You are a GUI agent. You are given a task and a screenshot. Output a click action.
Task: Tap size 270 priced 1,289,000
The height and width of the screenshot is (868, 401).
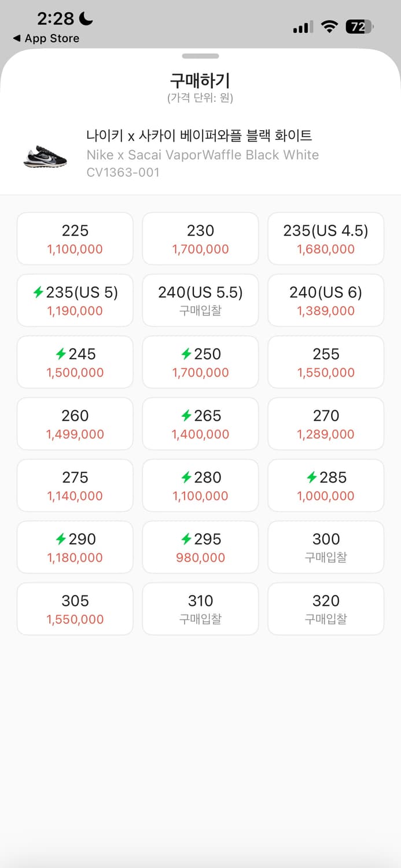click(x=325, y=424)
